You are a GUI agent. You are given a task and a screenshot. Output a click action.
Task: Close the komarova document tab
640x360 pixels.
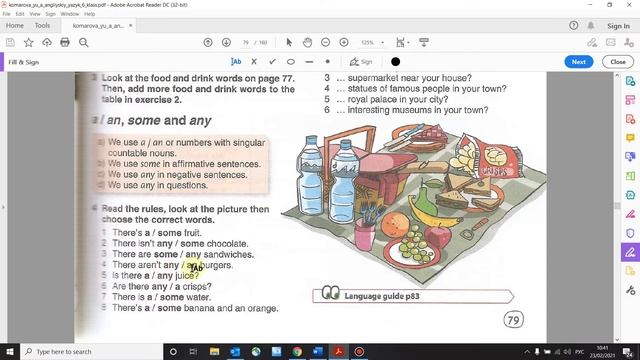[131, 25]
